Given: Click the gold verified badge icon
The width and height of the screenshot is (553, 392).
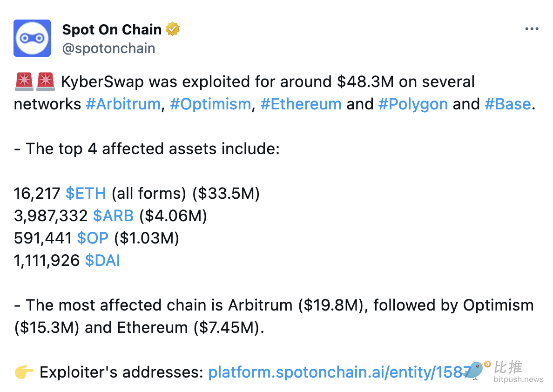Looking at the screenshot, I should tap(172, 29).
